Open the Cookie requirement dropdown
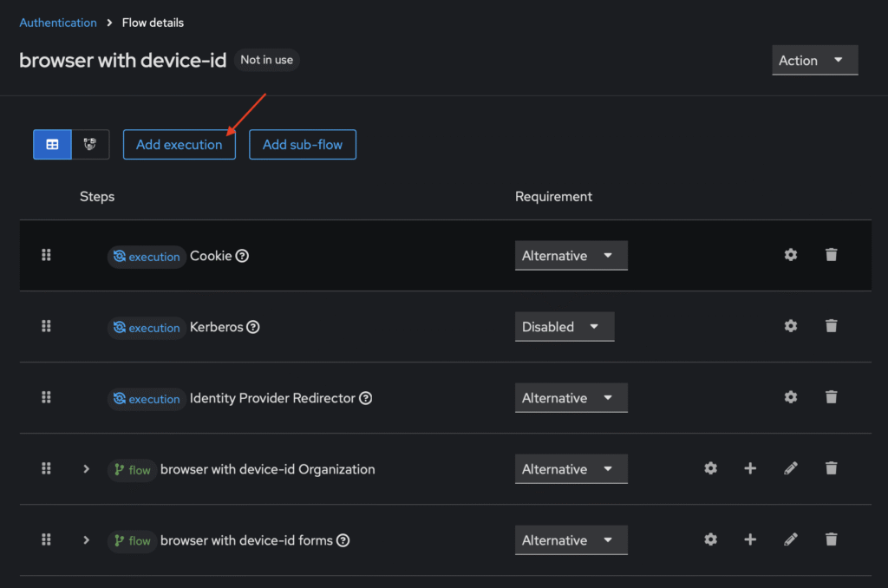 tap(571, 256)
